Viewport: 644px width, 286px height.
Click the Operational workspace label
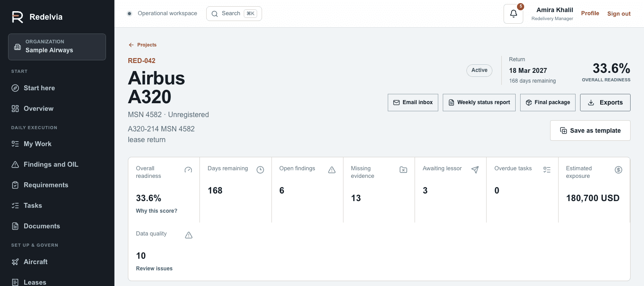167,13
